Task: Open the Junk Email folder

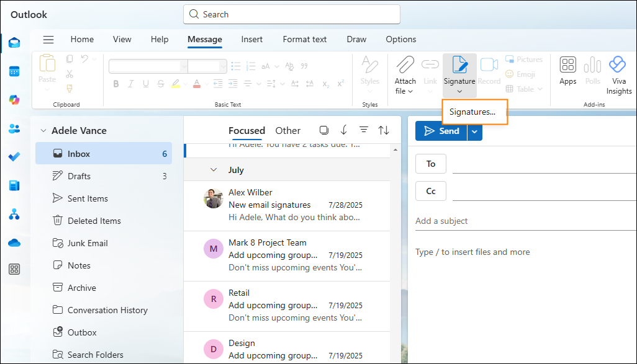Action: (104, 243)
